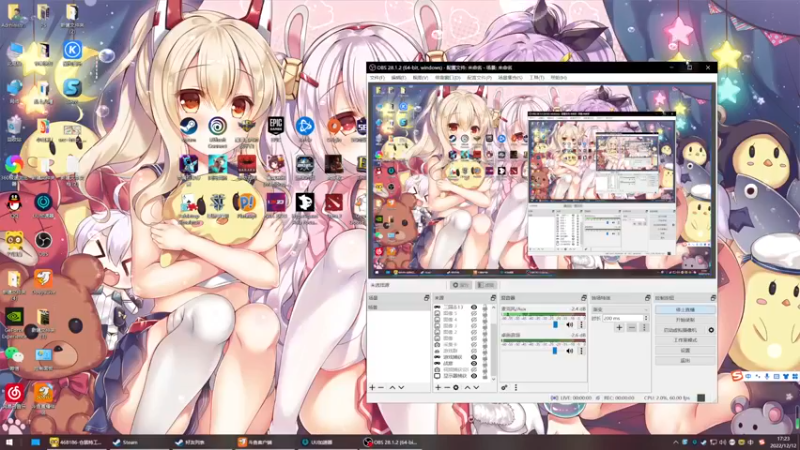Click the stop streaming button
The image size is (800, 450).
(685, 310)
